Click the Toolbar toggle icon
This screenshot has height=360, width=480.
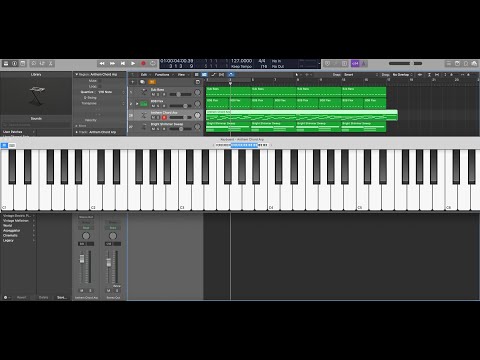[23, 63]
